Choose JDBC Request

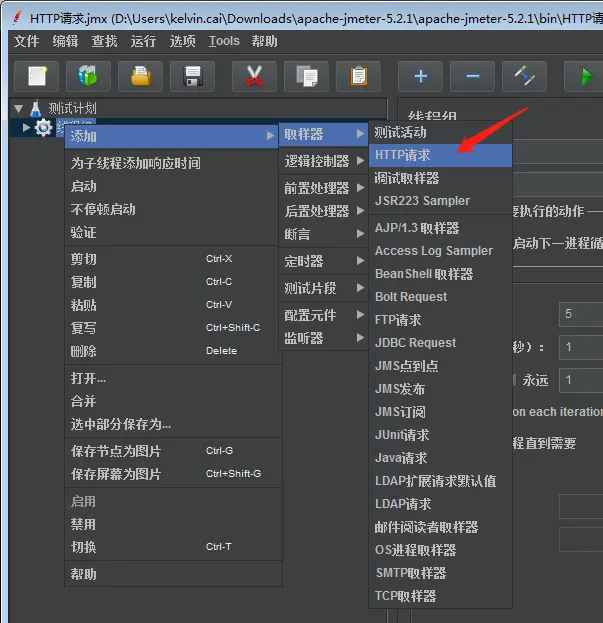(x=440, y=342)
